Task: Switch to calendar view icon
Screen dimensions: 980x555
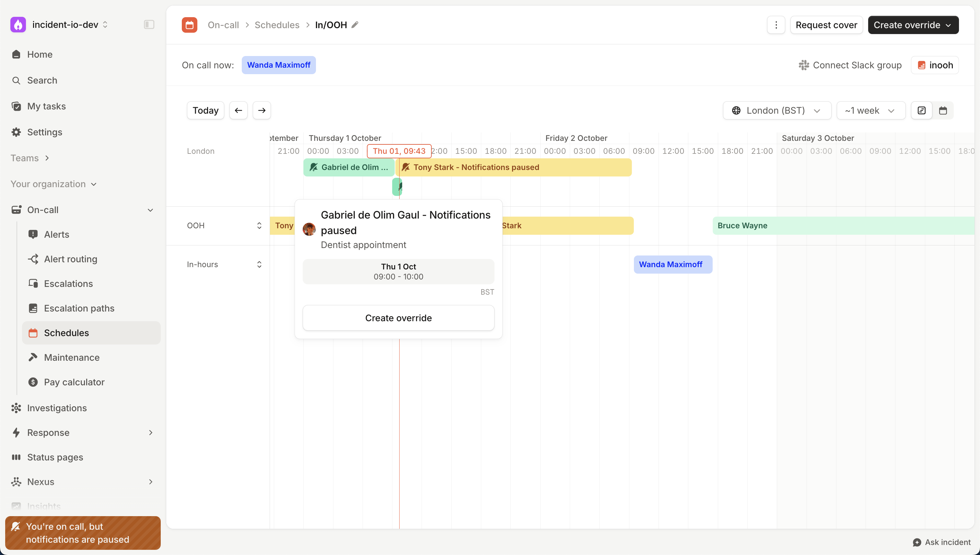Action: pos(943,110)
